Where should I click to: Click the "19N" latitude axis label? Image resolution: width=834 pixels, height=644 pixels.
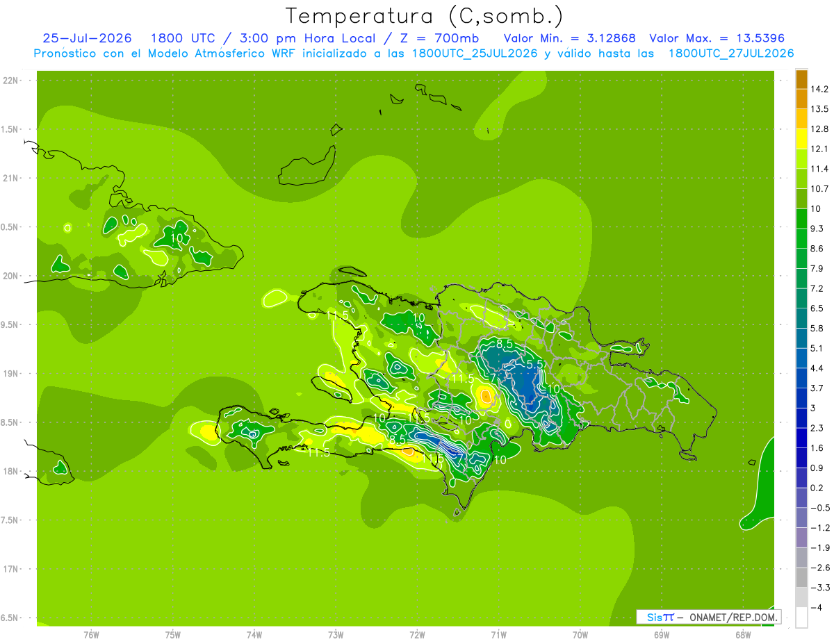coord(12,374)
